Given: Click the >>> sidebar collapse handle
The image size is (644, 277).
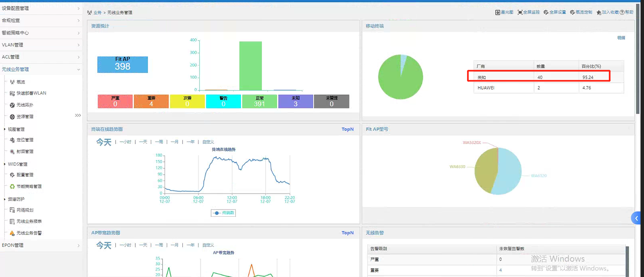Looking at the screenshot, I should pyautogui.click(x=78, y=115).
